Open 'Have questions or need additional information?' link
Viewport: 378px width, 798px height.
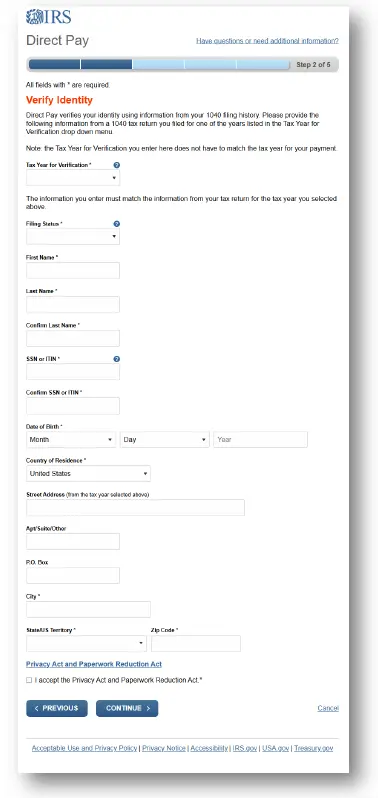tap(268, 41)
